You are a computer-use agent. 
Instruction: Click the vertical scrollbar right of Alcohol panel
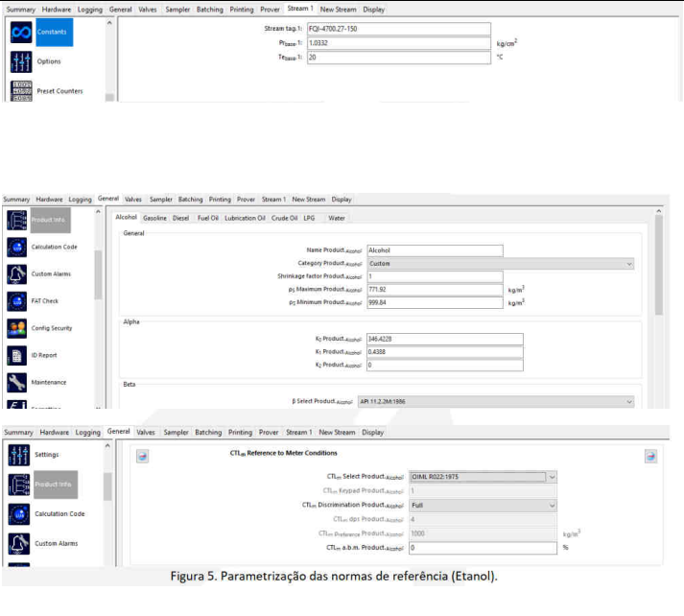(x=659, y=265)
